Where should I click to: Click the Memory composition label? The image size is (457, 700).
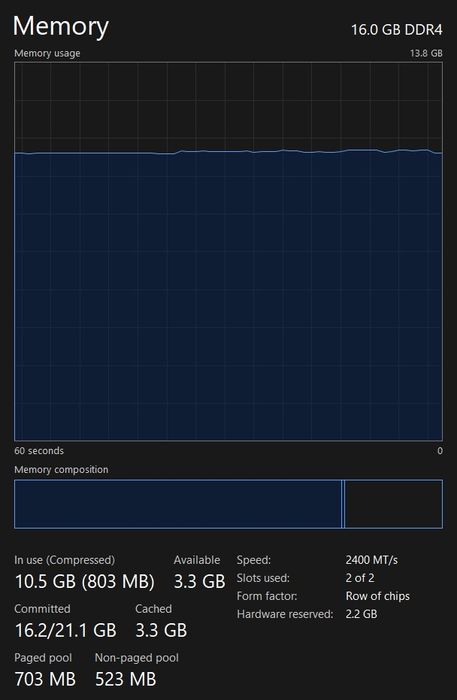(61, 470)
